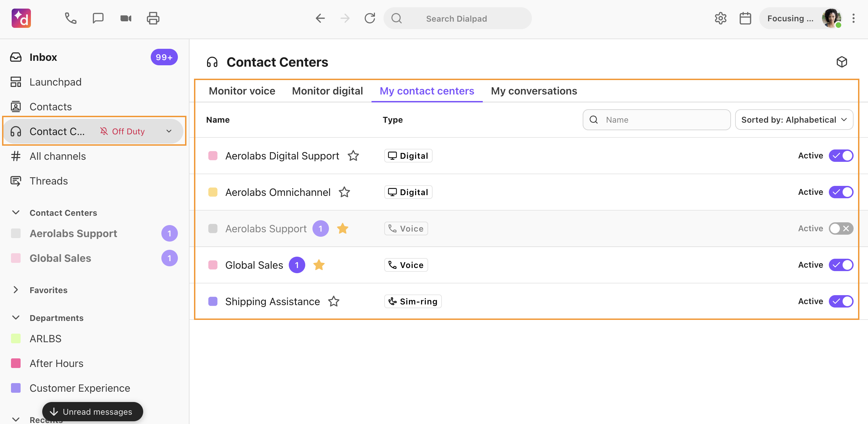Click the All channels hash icon
This screenshot has height=424, width=868.
[16, 156]
